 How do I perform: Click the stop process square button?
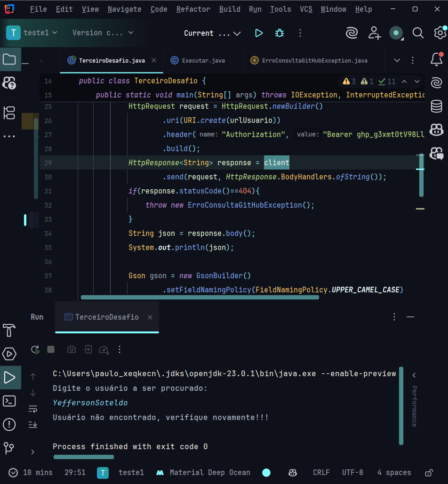pyautogui.click(x=51, y=349)
